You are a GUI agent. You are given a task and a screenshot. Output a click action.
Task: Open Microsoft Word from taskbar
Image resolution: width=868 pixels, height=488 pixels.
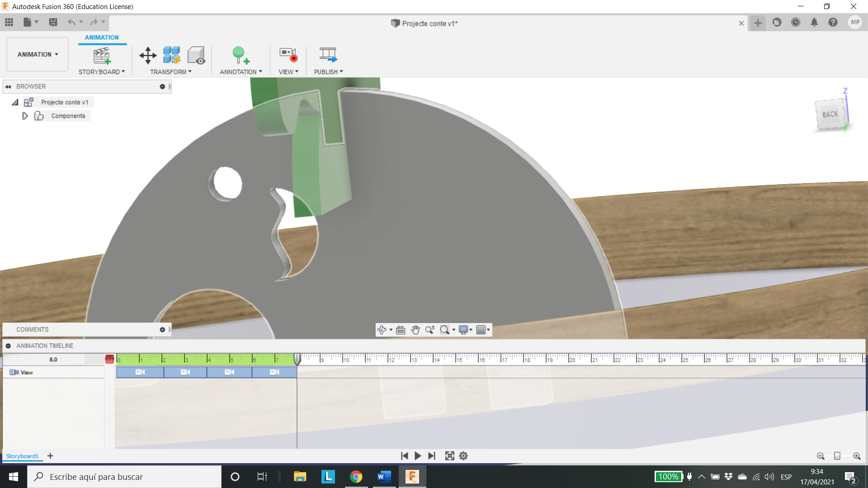pyautogui.click(x=384, y=477)
